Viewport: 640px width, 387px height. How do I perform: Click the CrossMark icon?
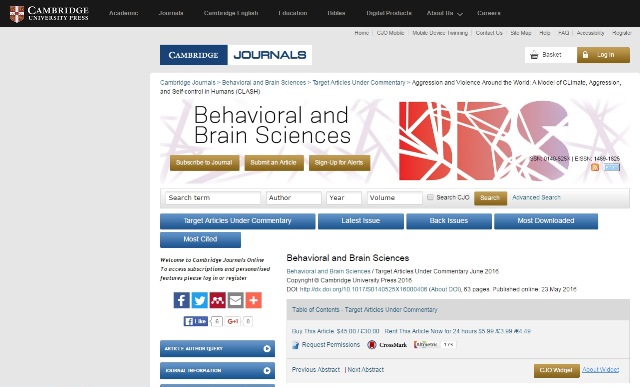pyautogui.click(x=371, y=345)
